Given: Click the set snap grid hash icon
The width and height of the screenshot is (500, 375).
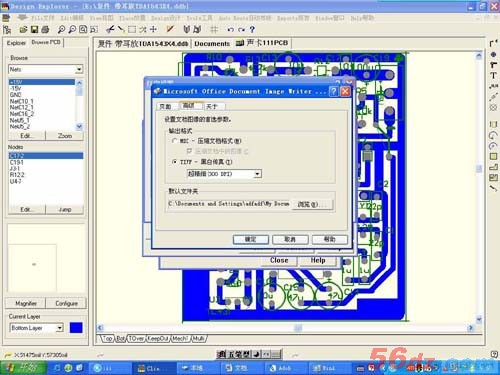Looking at the screenshot, I should point(214,30).
